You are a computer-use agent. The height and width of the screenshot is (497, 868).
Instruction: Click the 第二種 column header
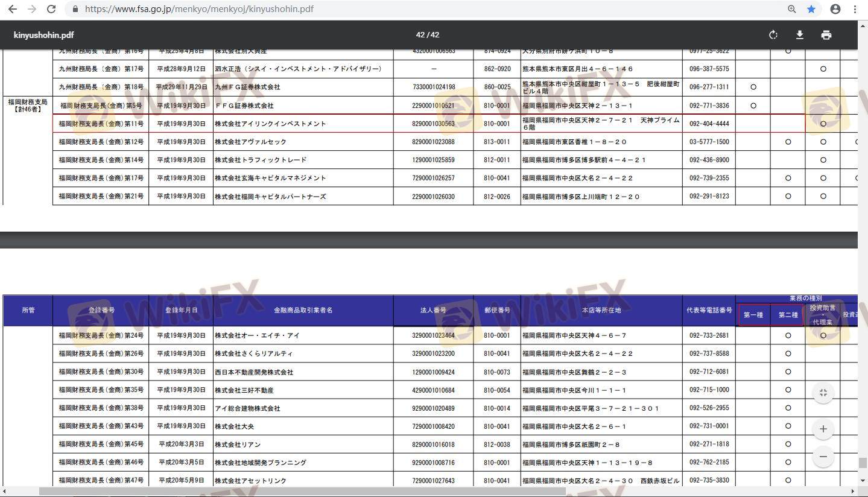(788, 315)
